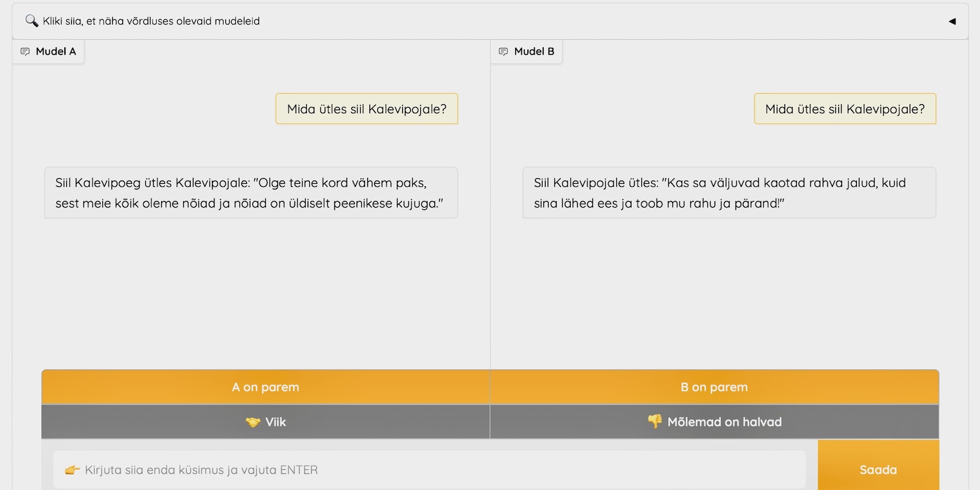Click the handshake icon on Viik
The width and height of the screenshot is (980, 490).
pos(253,422)
